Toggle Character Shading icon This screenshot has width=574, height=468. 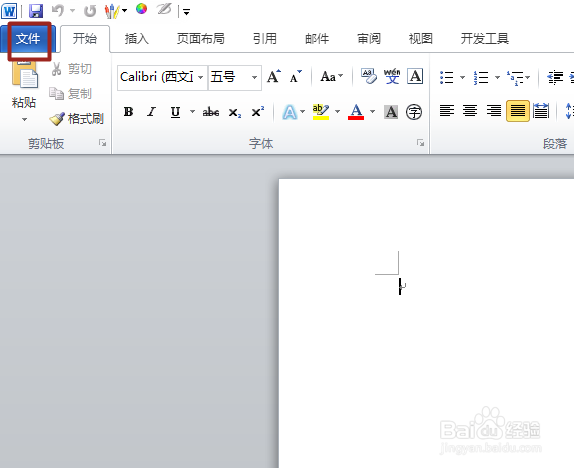point(391,112)
